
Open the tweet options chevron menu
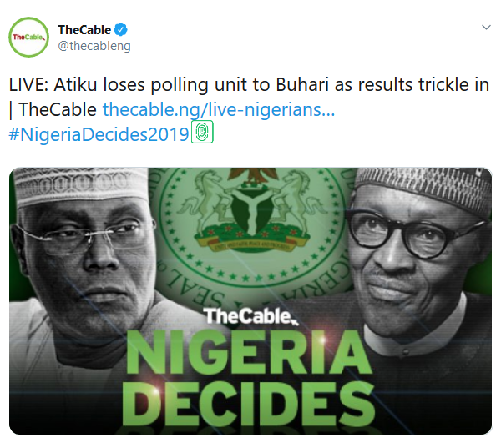[x=486, y=28]
